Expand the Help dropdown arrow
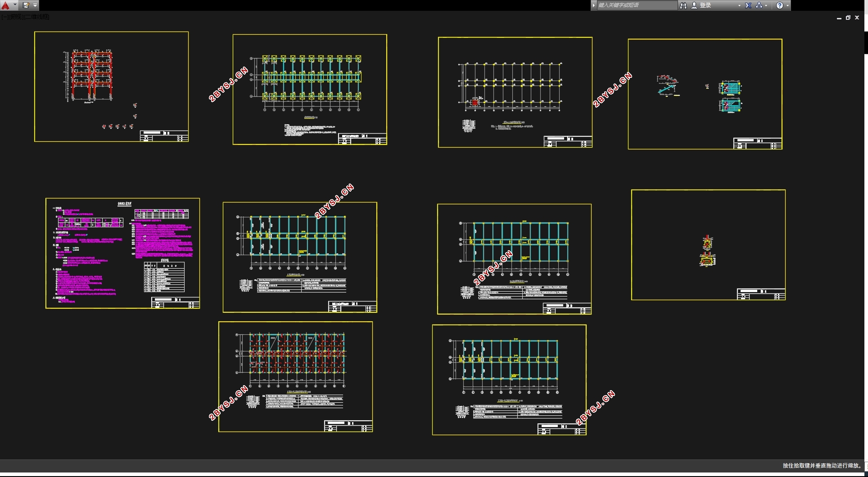 point(787,5)
